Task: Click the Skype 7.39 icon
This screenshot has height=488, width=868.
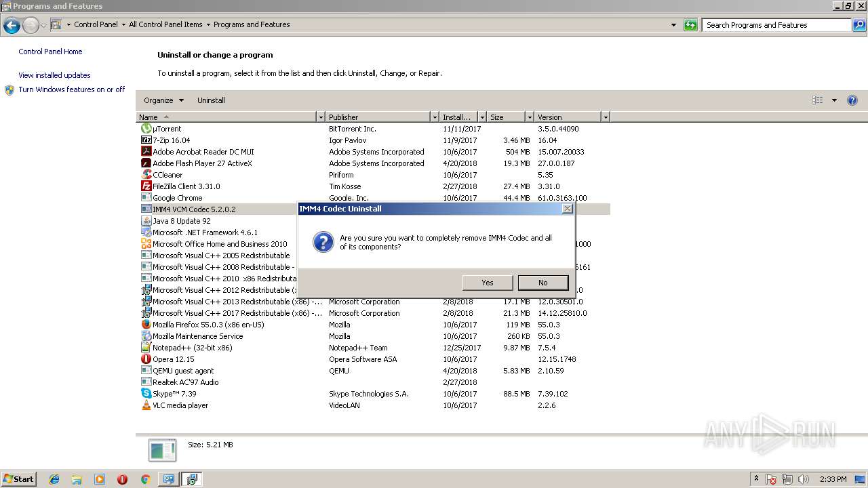Action: pos(146,394)
